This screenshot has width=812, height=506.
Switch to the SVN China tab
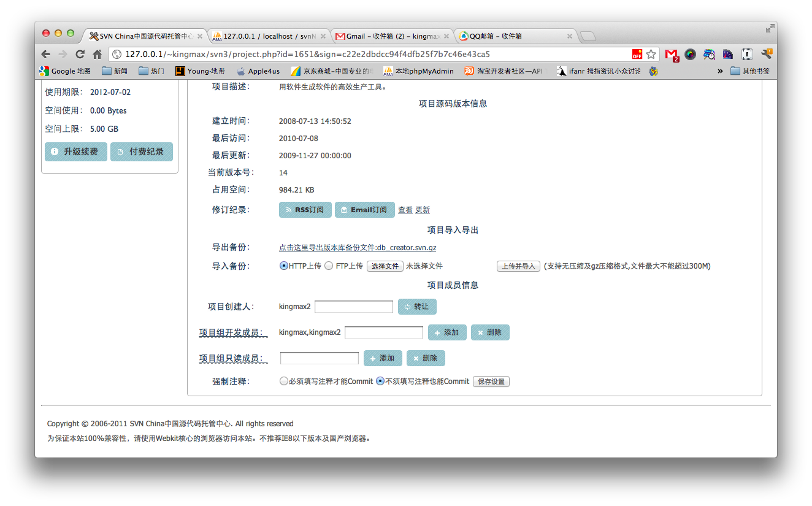pyautogui.click(x=146, y=36)
